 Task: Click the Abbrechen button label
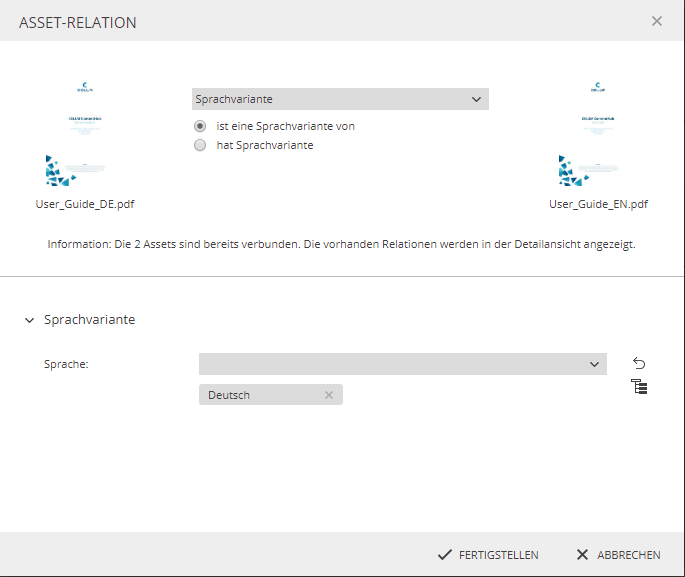tap(628, 555)
